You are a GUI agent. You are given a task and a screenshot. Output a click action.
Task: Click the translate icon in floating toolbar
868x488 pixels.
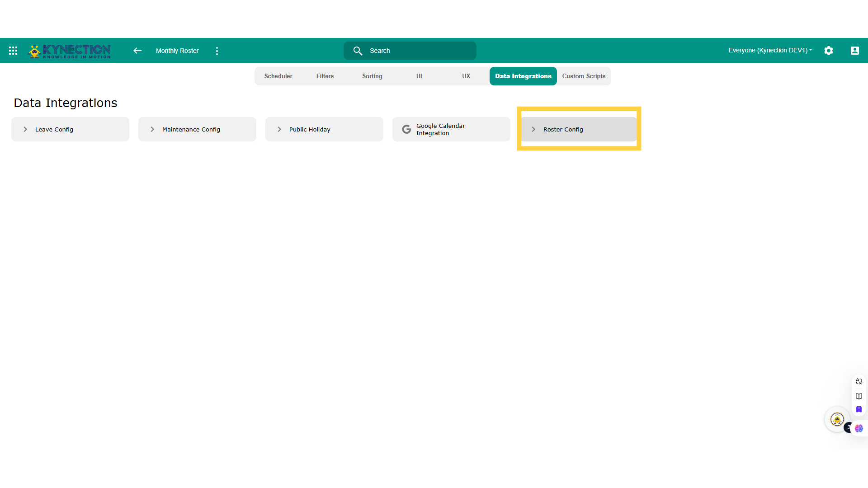(859, 381)
